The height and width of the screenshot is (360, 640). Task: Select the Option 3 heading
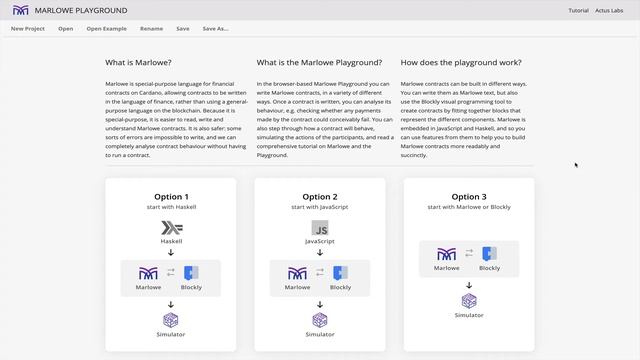pos(469,197)
